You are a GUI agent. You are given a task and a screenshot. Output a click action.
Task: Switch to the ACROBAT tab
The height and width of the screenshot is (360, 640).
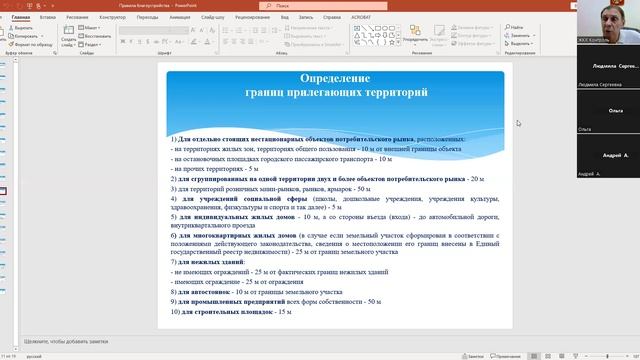tap(361, 17)
